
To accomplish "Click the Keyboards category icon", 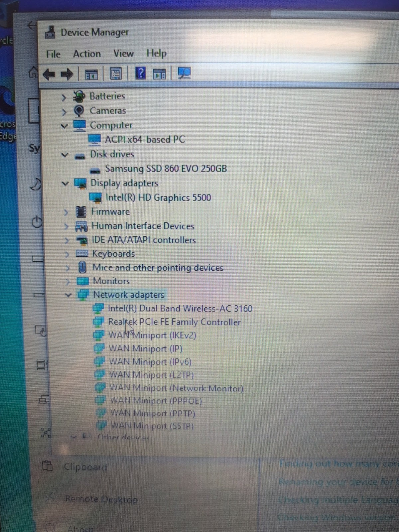I will (x=82, y=254).
